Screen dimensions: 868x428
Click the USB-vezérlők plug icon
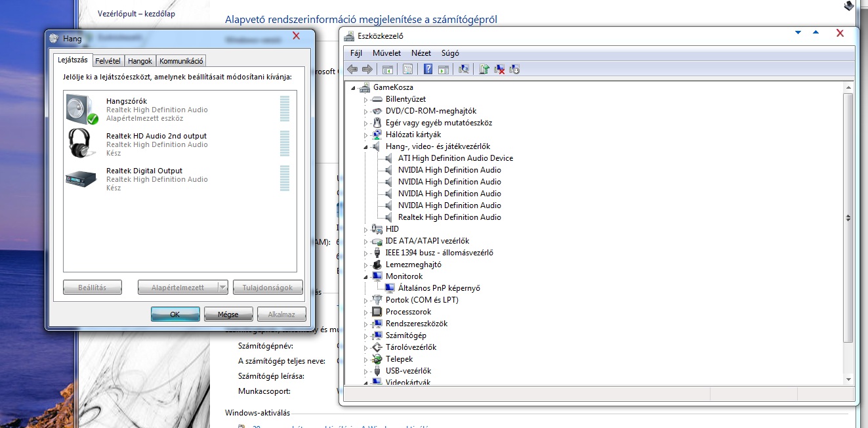377,371
